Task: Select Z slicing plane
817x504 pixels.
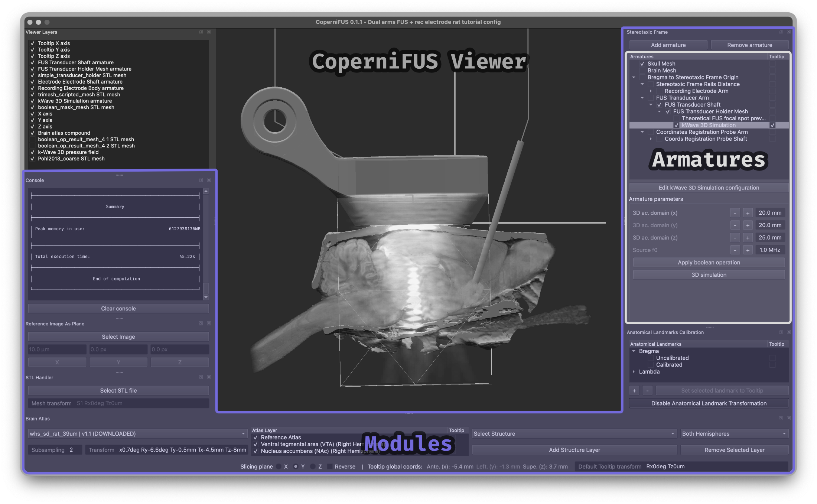Action: click(313, 466)
